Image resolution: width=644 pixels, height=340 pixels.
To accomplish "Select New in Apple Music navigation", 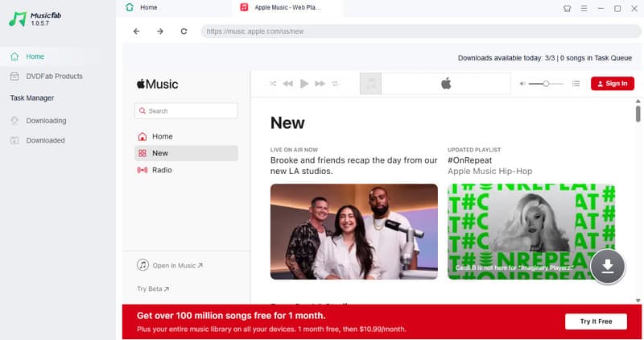I will 186,153.
